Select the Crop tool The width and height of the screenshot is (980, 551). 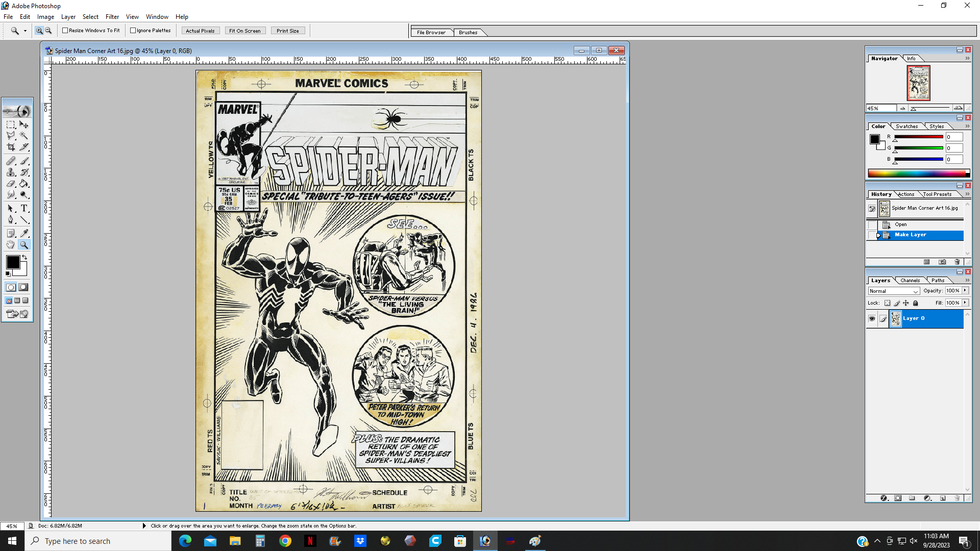(x=11, y=147)
